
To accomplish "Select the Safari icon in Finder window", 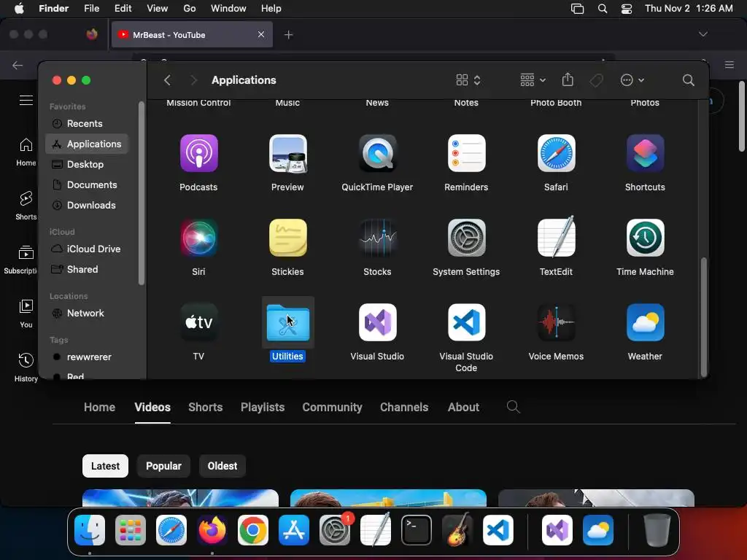I will point(556,153).
